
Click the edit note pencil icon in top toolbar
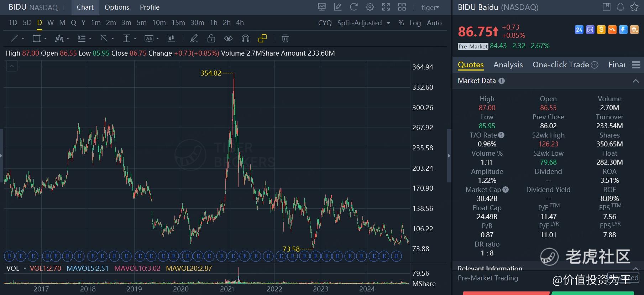tap(337, 7)
